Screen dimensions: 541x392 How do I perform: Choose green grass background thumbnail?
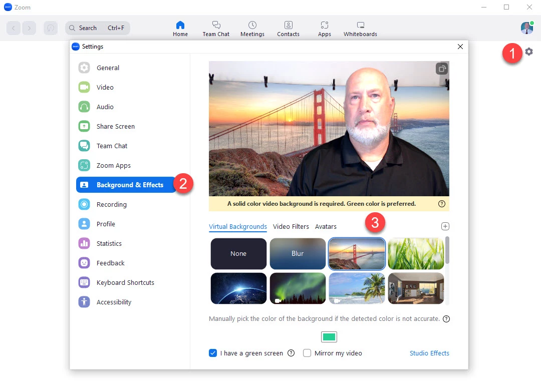[x=416, y=254]
